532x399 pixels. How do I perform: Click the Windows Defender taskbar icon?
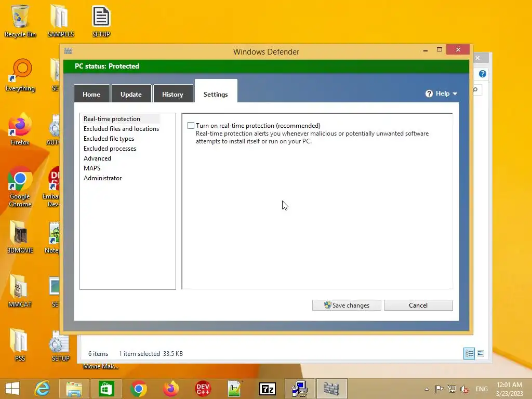click(x=331, y=389)
